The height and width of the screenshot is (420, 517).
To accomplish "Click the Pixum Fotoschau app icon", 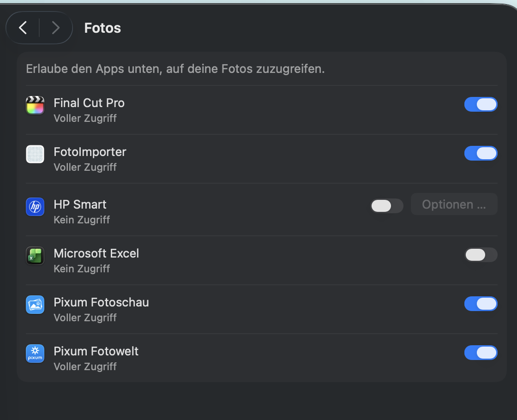I will 35,305.
